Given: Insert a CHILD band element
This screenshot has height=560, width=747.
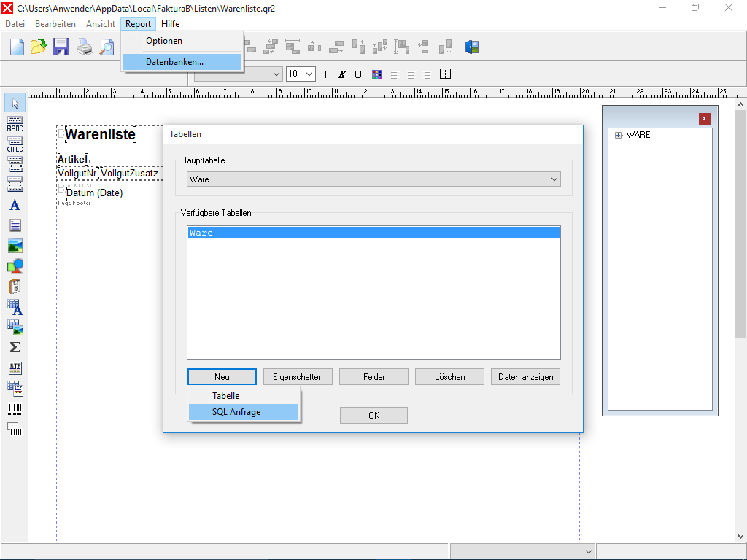Looking at the screenshot, I should click(x=15, y=144).
